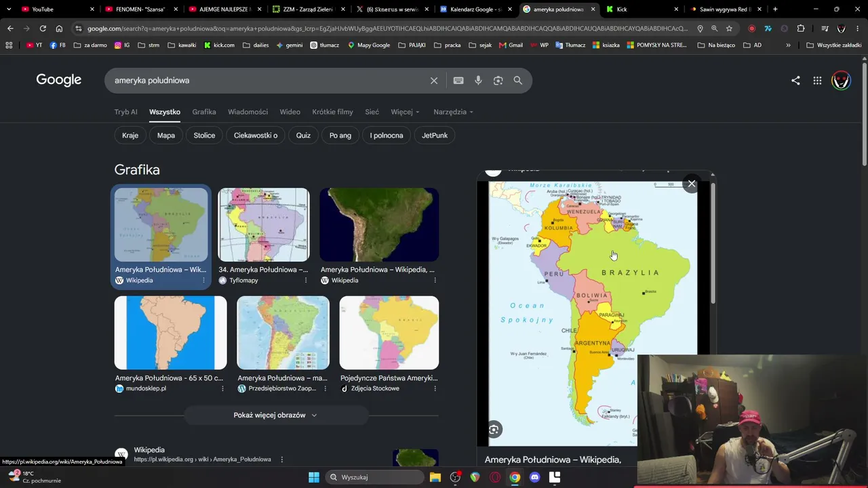Switch to the Tryb AI search tab

tap(125, 112)
